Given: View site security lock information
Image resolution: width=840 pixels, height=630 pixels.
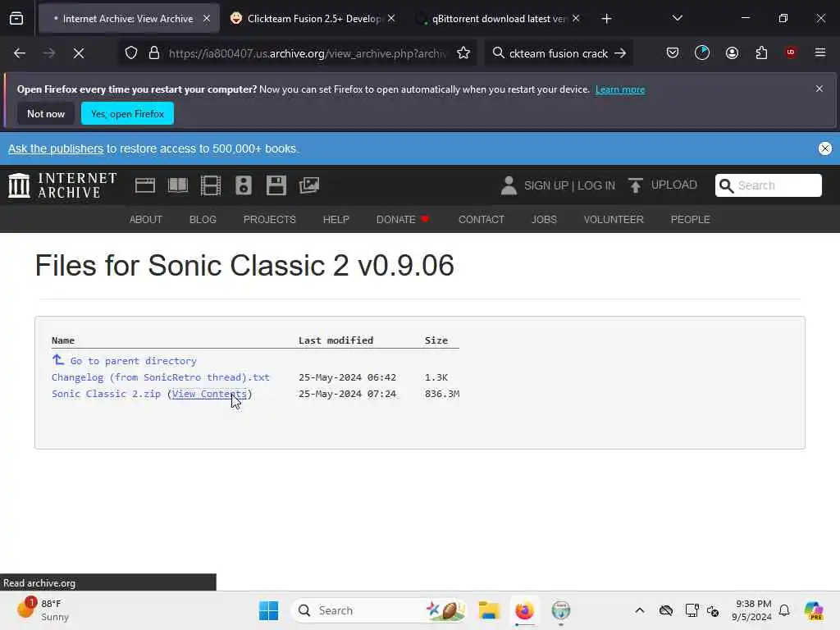Looking at the screenshot, I should click(154, 53).
